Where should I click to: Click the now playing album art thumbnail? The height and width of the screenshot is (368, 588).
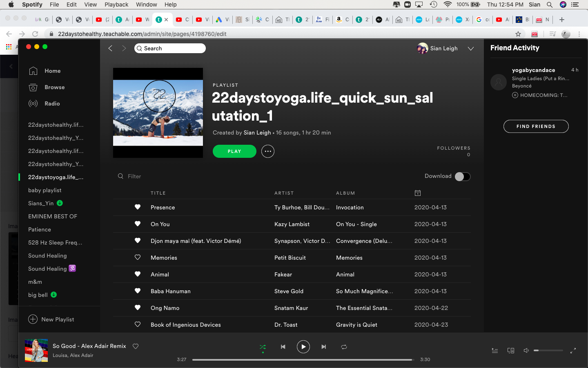36,350
